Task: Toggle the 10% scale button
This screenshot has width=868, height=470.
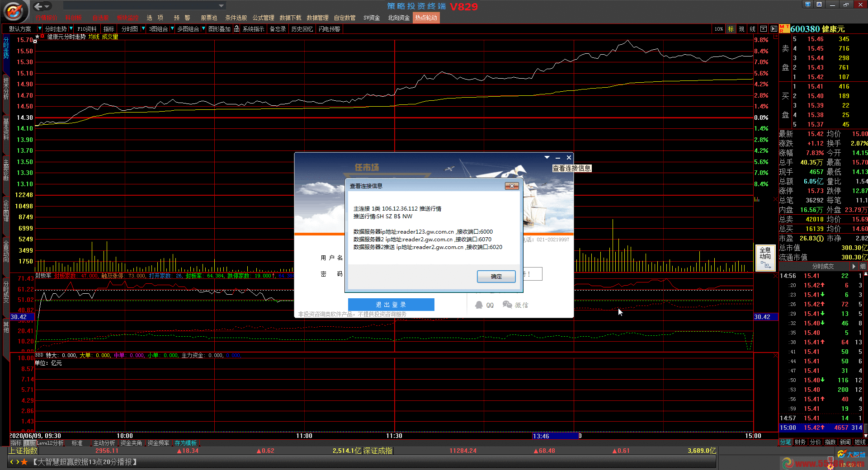Action: [x=718, y=29]
